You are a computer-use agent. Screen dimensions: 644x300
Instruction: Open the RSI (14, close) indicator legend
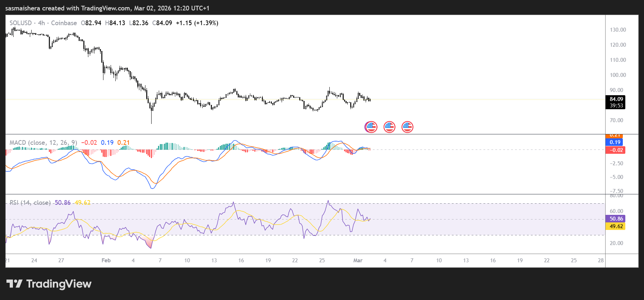30,203
